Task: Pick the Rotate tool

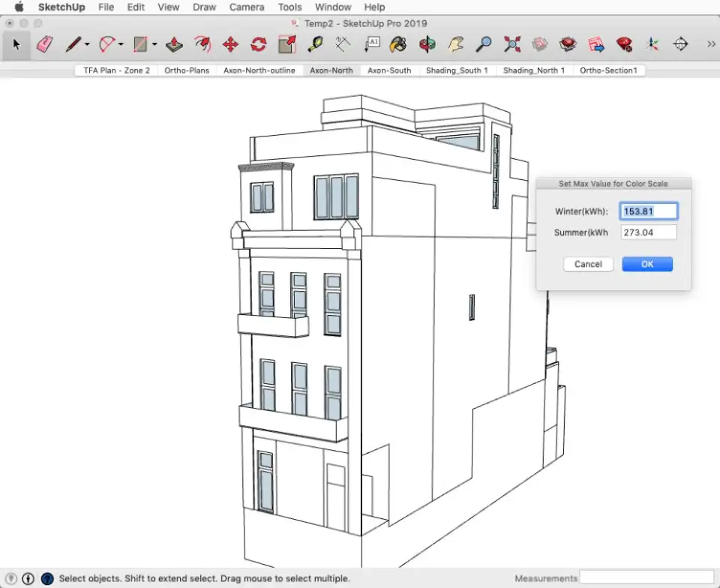Action: coord(259,44)
